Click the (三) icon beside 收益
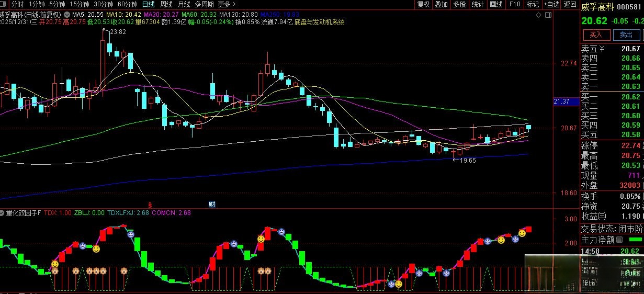Screen dimensions: 644x294 (602, 216)
